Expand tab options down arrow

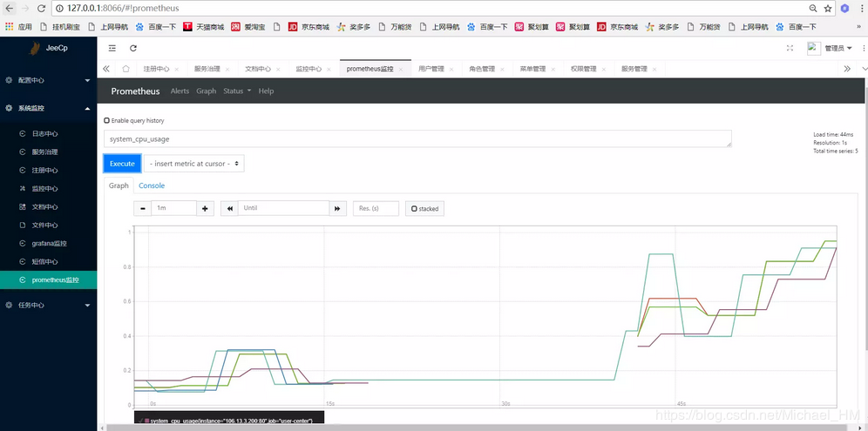coord(865,69)
